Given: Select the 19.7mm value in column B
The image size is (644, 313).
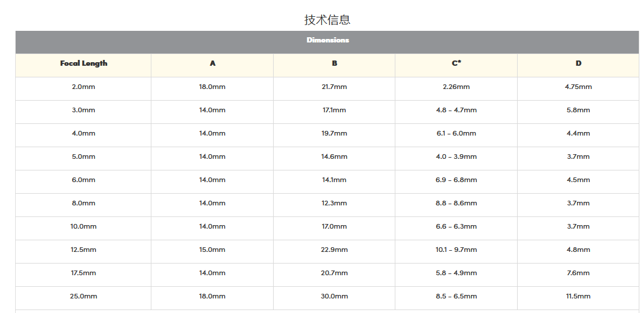Looking at the screenshot, I should pos(334,133).
